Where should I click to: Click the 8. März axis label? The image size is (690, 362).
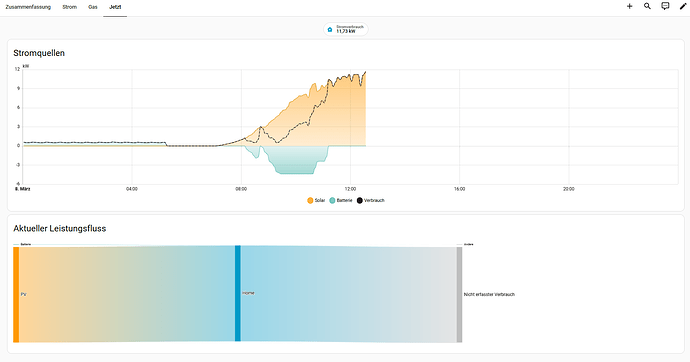coord(23,189)
